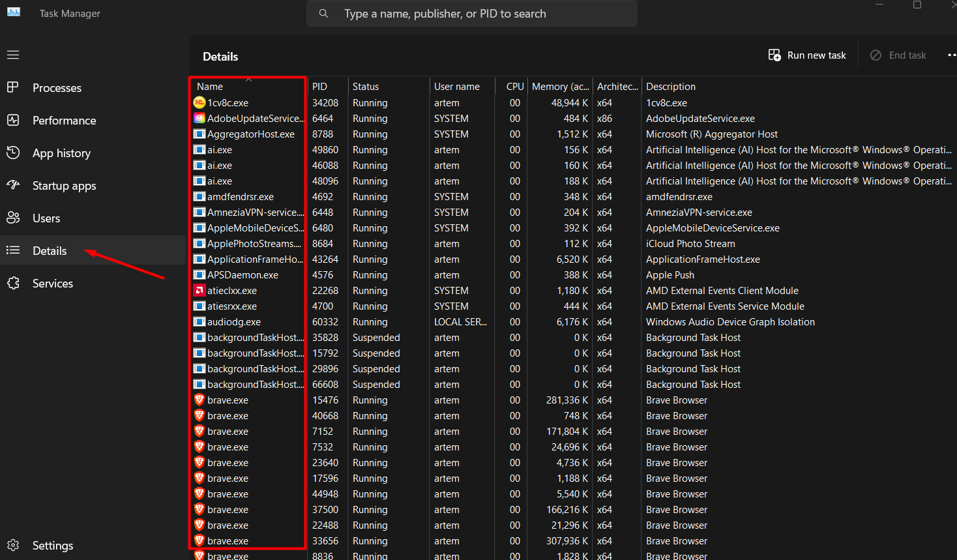
Task: Click Run new task button
Action: pos(807,55)
